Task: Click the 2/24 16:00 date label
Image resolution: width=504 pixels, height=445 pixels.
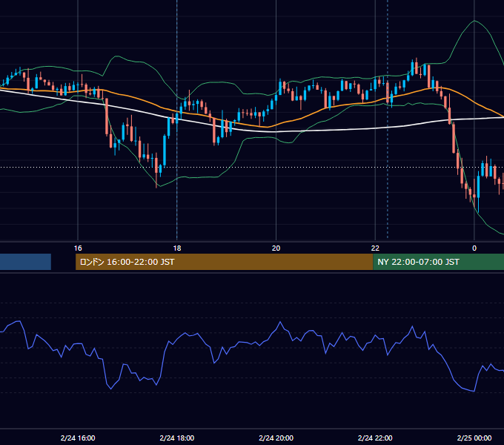Action: [78, 438]
